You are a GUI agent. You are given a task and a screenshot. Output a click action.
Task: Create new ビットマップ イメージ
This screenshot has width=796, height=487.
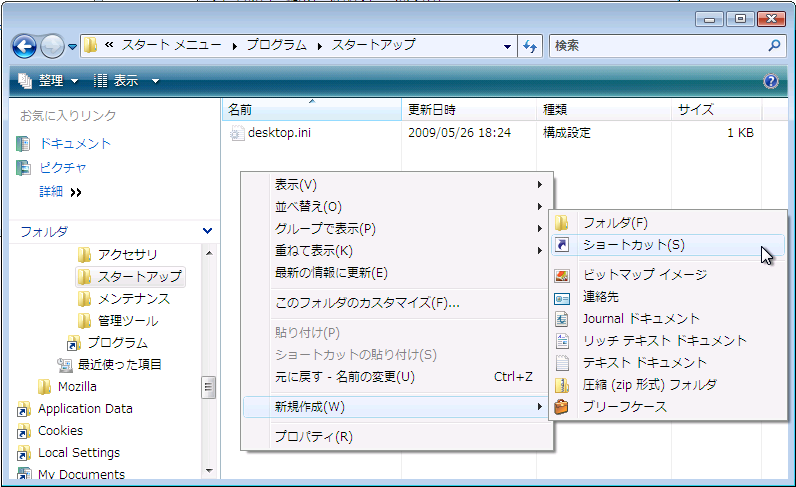668,275
